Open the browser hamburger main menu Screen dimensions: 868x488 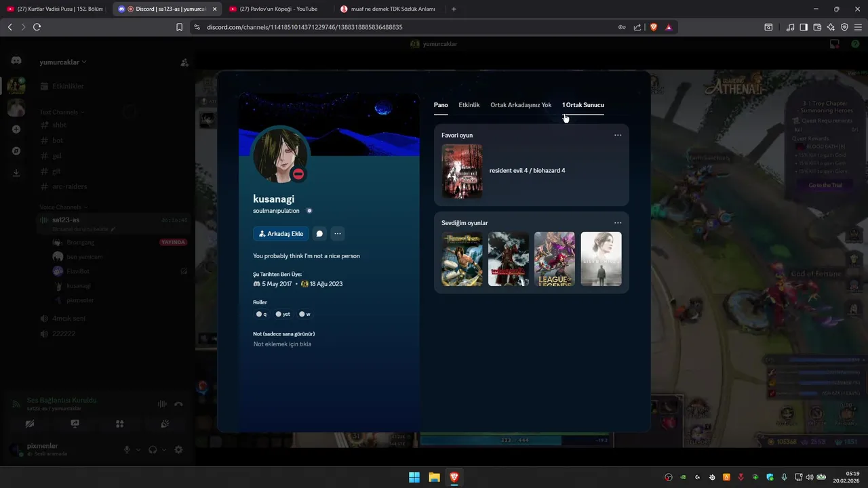pyautogui.click(x=858, y=27)
